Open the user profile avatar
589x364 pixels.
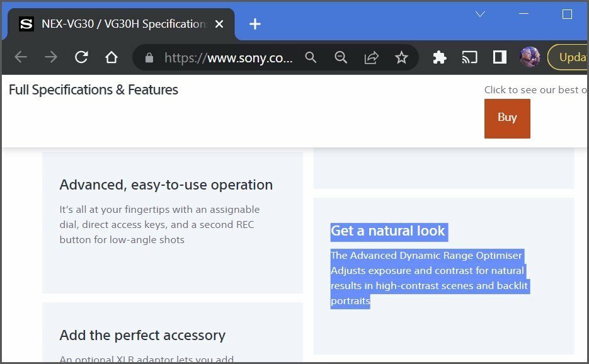coord(530,57)
